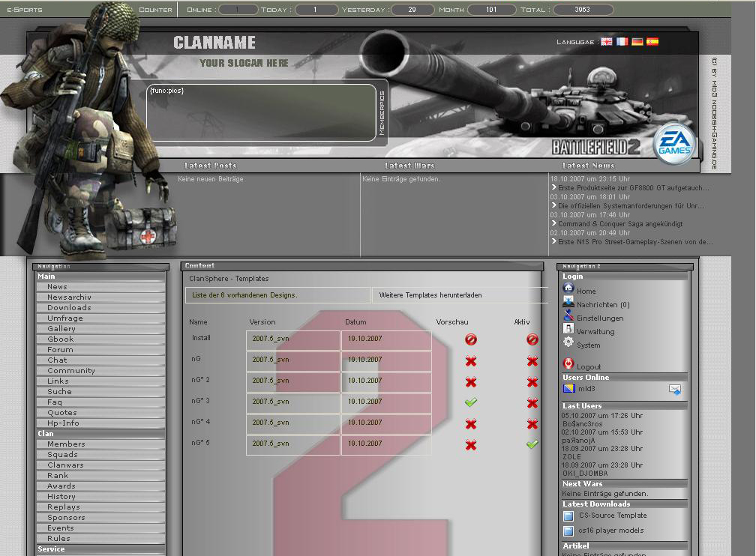Open Forum from the left navigation
756x556 pixels.
click(x=60, y=350)
